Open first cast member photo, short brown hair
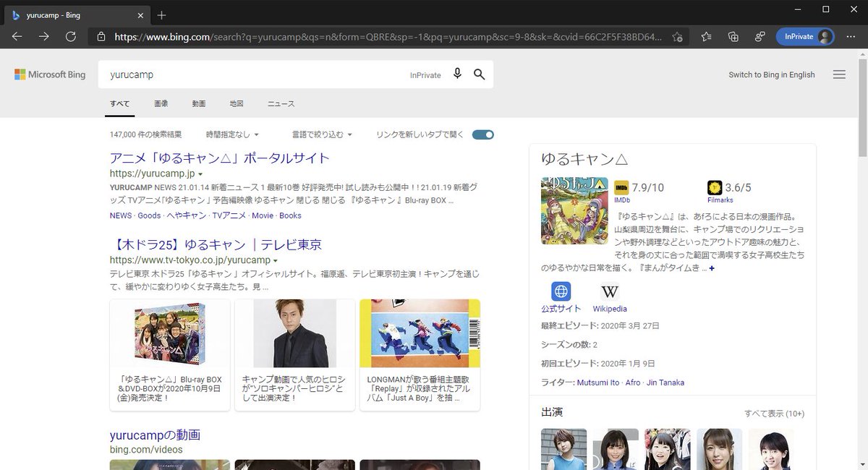 [563, 449]
